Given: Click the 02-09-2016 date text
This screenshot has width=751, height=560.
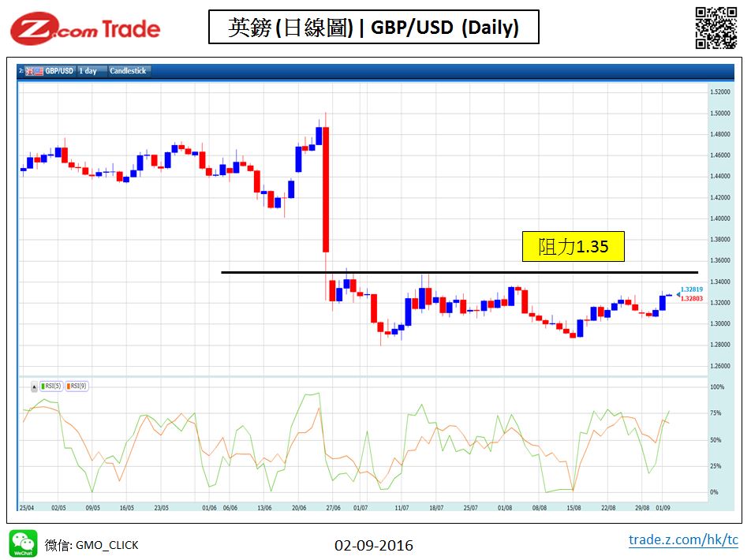Looking at the screenshot, I should tap(374, 545).
